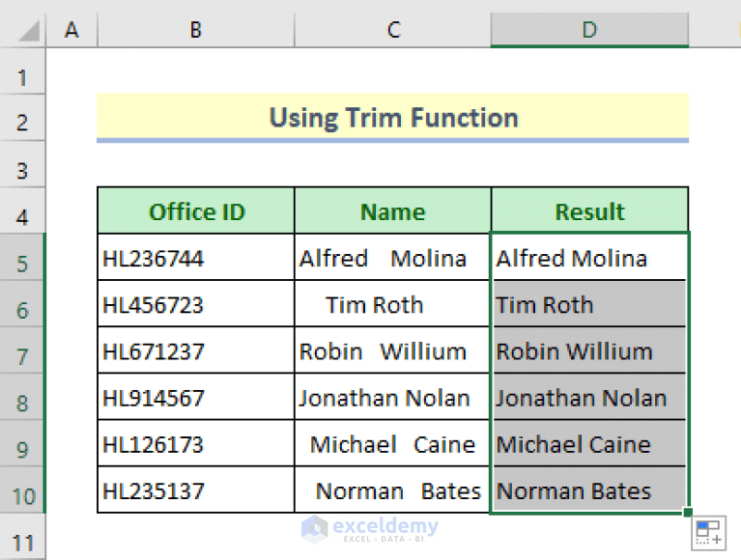Select column A header
The width and height of the screenshot is (741, 560).
71,30
